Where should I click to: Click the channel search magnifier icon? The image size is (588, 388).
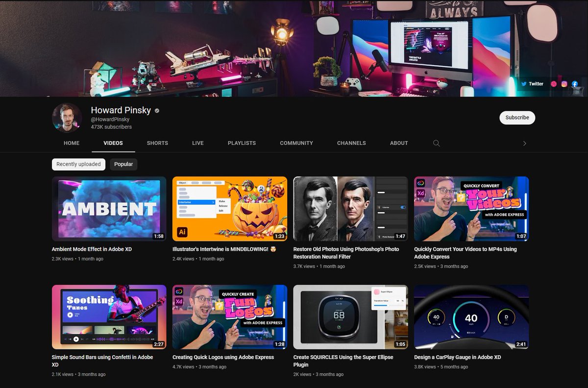pyautogui.click(x=436, y=143)
